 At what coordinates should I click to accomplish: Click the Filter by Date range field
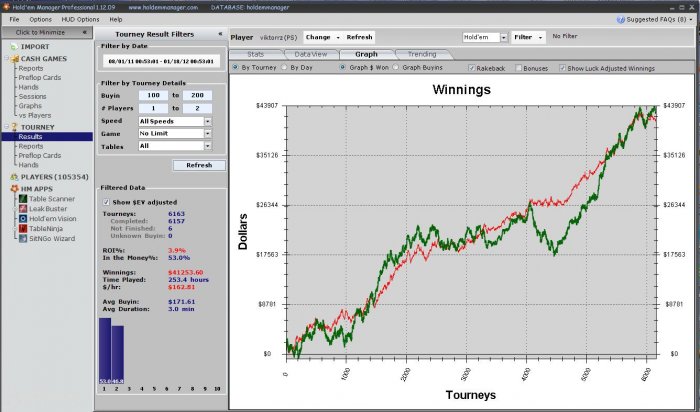[x=161, y=61]
